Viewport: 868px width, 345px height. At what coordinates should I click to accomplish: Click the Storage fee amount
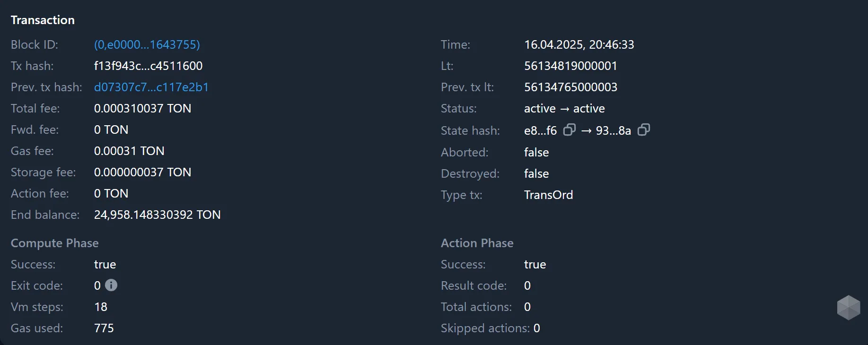click(x=142, y=172)
